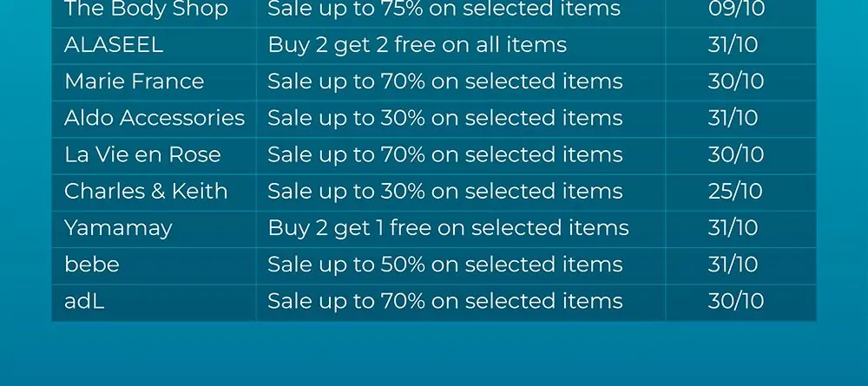Click the Sale up to 75% offer
868x386 pixels.
click(x=444, y=10)
